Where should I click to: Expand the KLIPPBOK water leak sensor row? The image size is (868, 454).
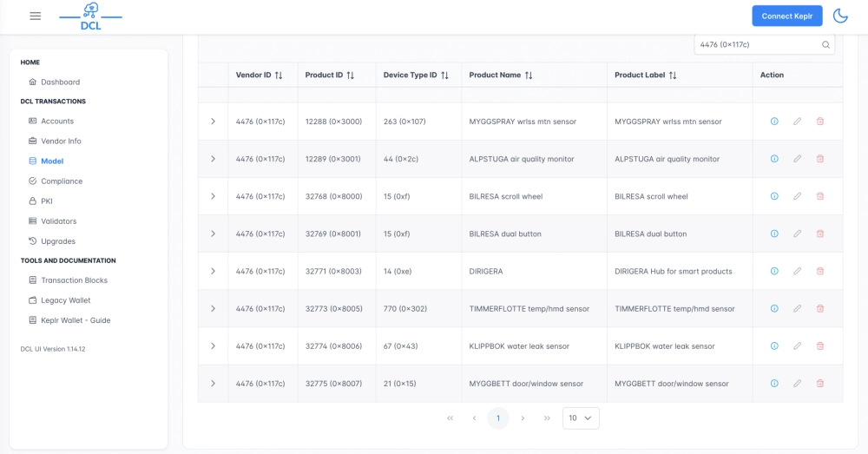[x=213, y=345]
